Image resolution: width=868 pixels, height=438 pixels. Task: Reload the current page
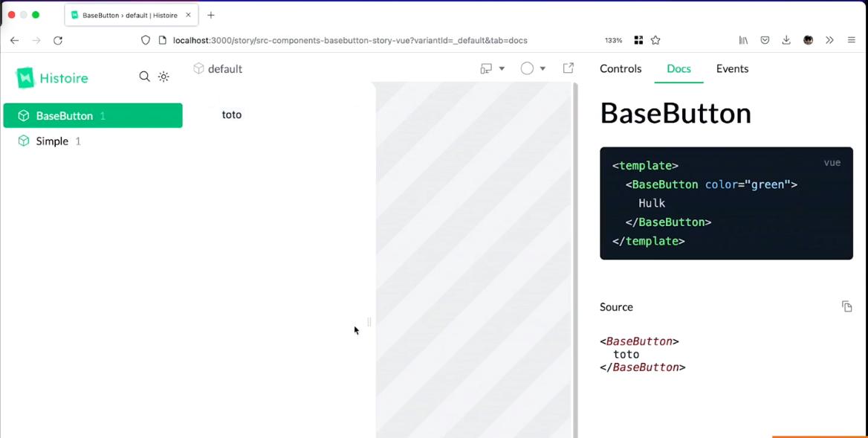tap(58, 40)
